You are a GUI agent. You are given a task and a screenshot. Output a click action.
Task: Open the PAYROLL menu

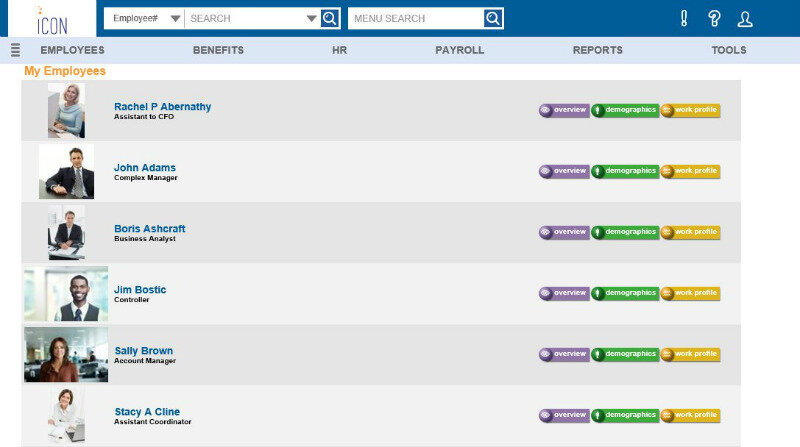tap(459, 50)
